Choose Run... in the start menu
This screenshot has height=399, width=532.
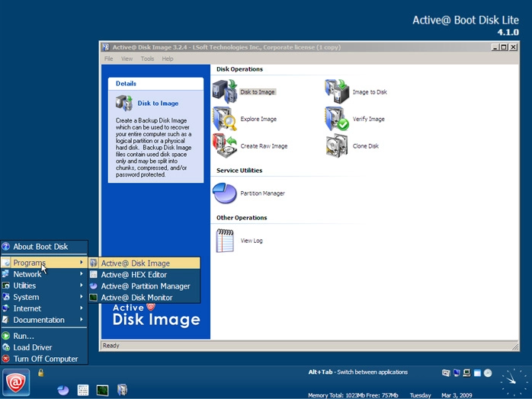[44, 336]
